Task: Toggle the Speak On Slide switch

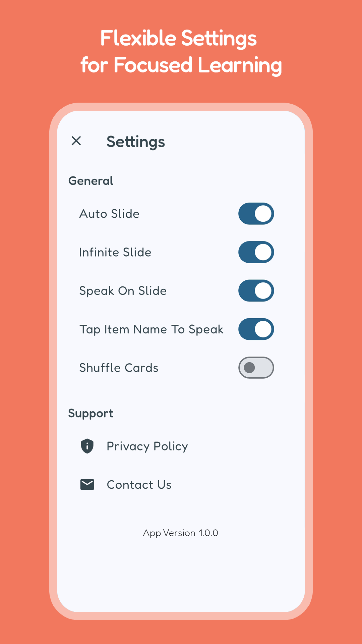Action: 256,291
